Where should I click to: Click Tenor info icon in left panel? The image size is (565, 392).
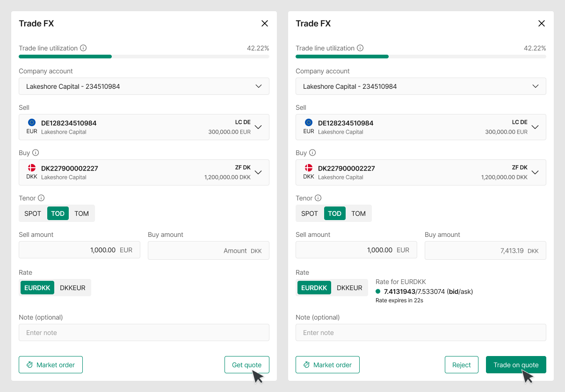click(x=41, y=198)
